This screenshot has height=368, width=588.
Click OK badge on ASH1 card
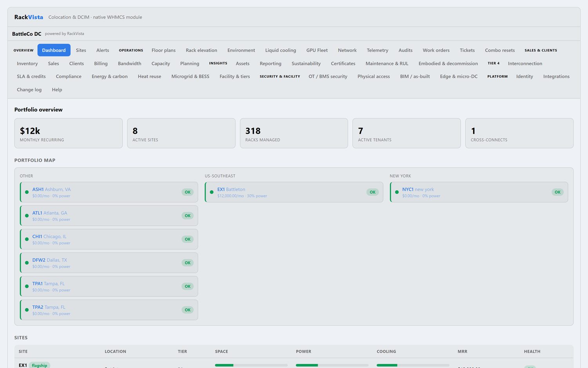(x=187, y=192)
